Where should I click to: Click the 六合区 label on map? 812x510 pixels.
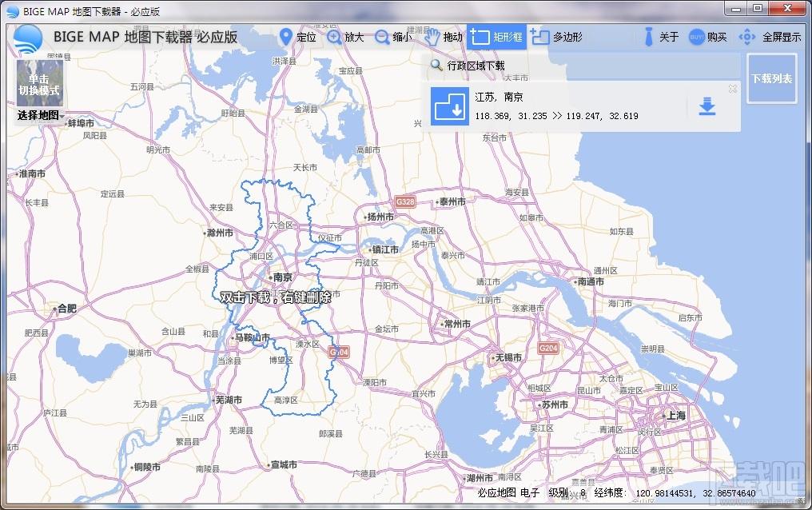coord(281,225)
